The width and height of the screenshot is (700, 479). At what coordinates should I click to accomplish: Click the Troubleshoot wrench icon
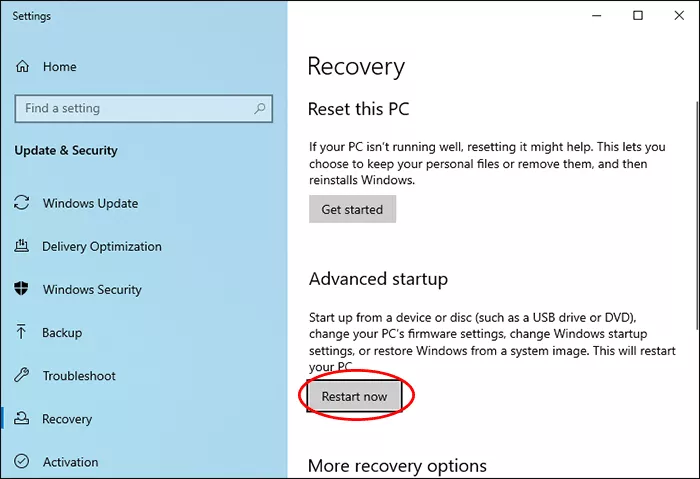click(x=22, y=376)
